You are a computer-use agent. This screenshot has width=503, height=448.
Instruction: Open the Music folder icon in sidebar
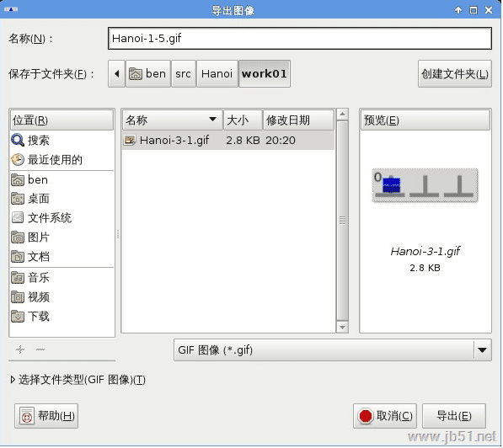click(18, 278)
